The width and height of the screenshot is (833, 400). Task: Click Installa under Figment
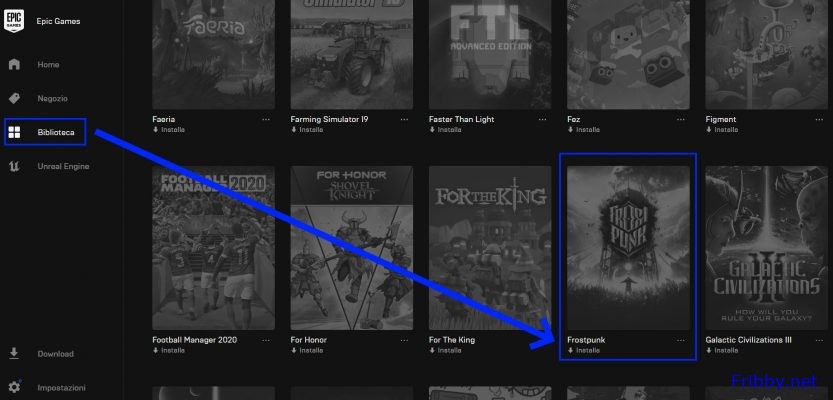[x=721, y=130]
